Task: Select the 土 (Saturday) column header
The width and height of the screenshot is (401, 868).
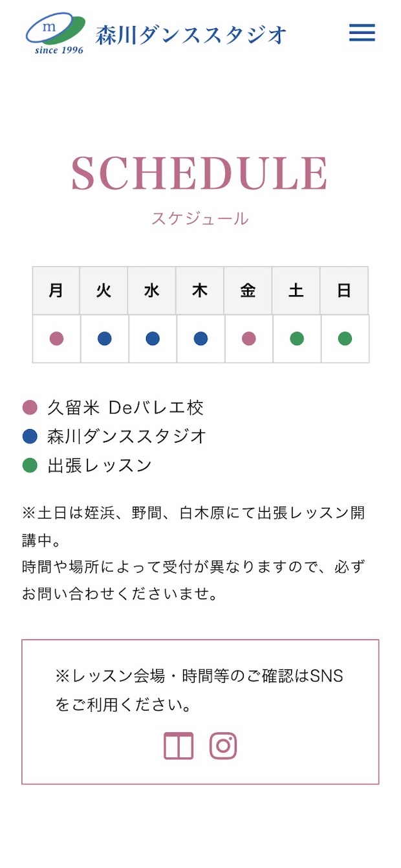Action: click(296, 291)
